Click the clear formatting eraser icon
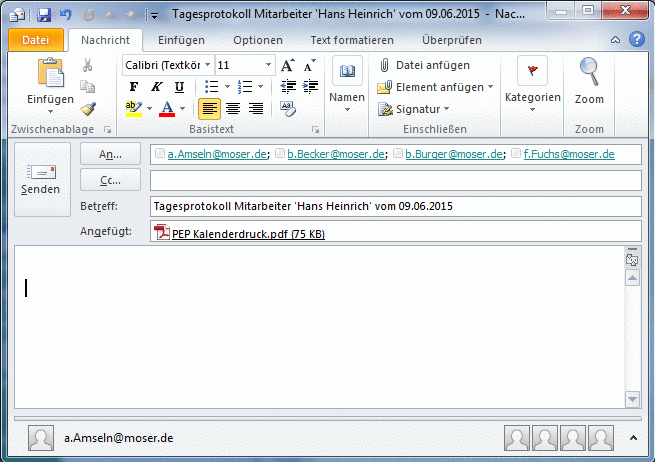The image size is (655, 462). pos(288,109)
